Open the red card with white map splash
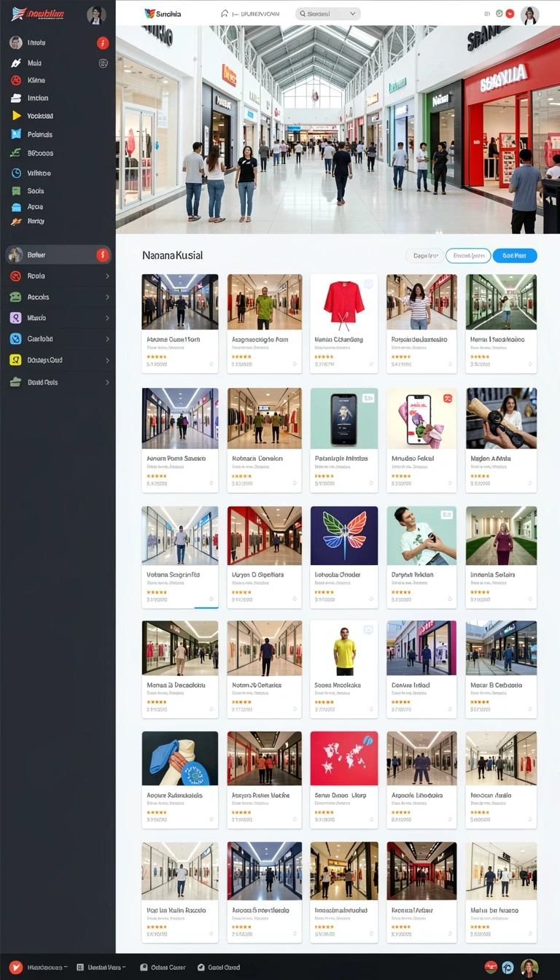Viewport: 560px width, 980px height. (x=344, y=758)
